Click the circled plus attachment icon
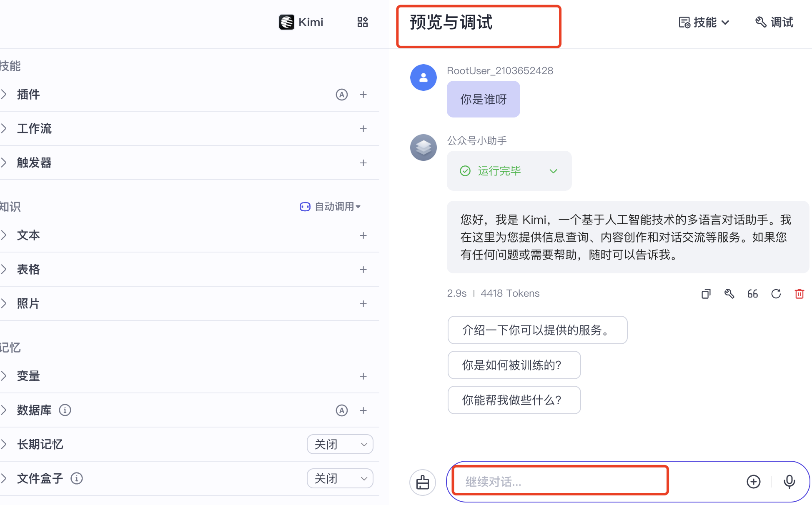Screen dimensions: 812x505 (753, 482)
